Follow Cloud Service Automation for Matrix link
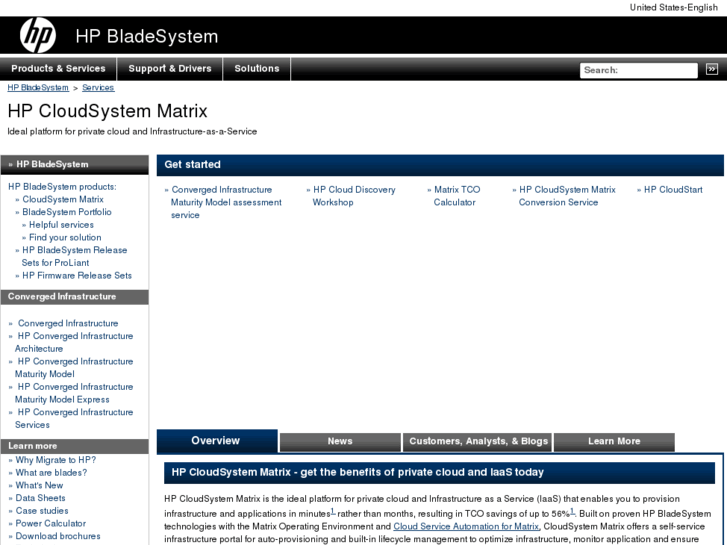727x545 pixels. pos(466,526)
